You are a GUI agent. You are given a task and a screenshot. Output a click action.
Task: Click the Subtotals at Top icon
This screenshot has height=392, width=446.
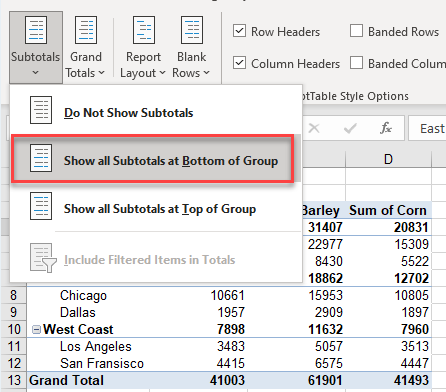point(41,206)
